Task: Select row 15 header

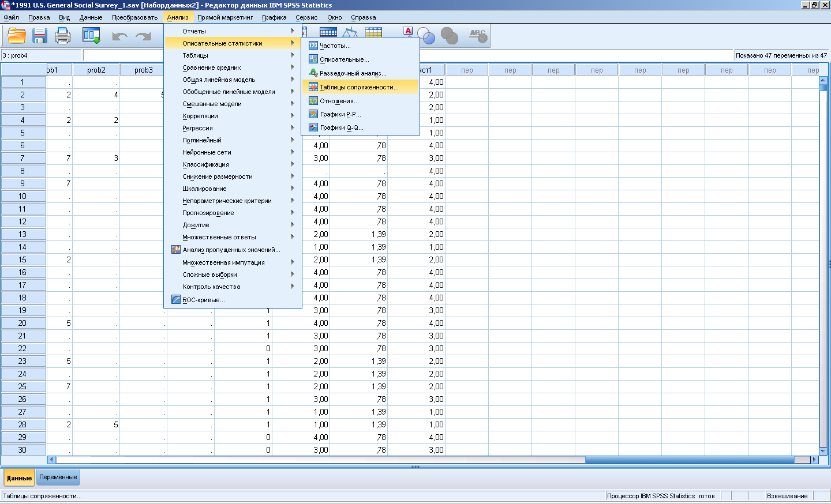Action: pos(23,259)
